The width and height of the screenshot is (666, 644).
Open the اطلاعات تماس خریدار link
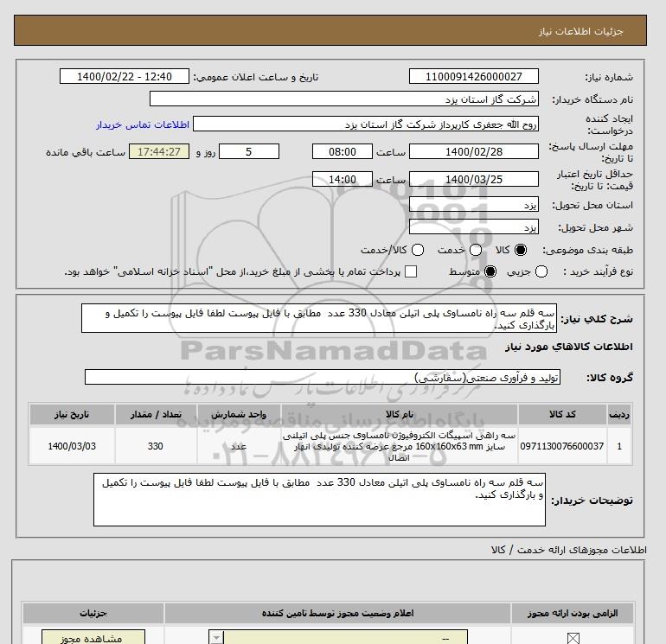(143, 124)
